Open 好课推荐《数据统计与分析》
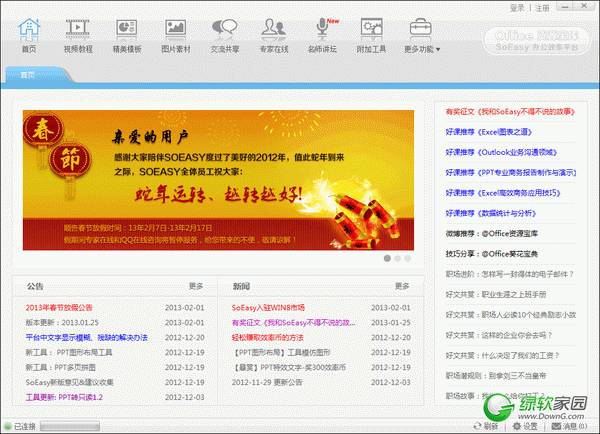Viewport: 600px width, 434px height. tap(491, 213)
